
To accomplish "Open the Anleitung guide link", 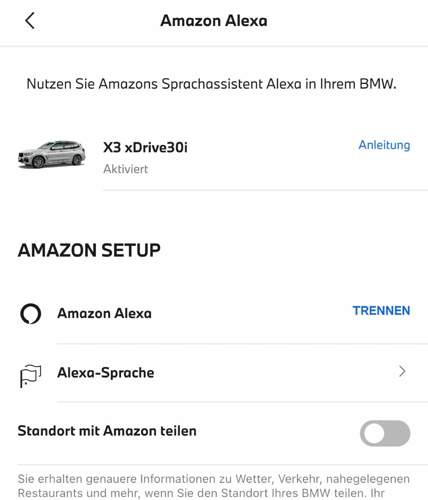I will 384,145.
